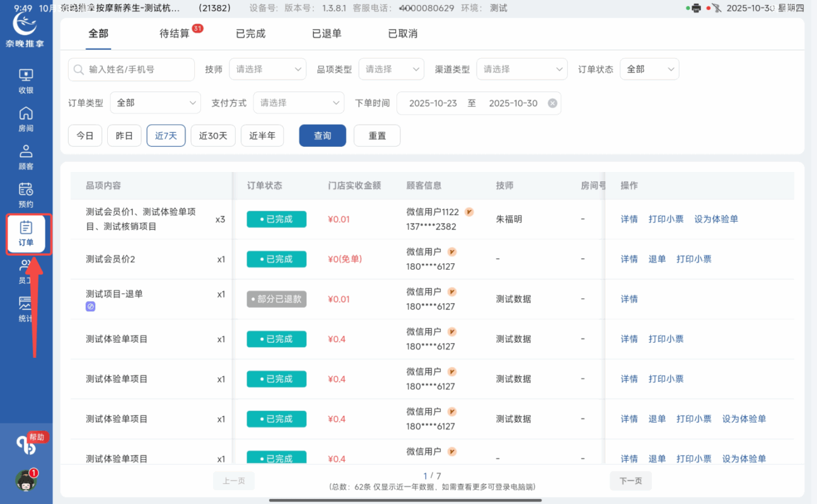This screenshot has height=504, width=817.
Task: Open 详情 for 朱福明's order
Action: click(629, 219)
